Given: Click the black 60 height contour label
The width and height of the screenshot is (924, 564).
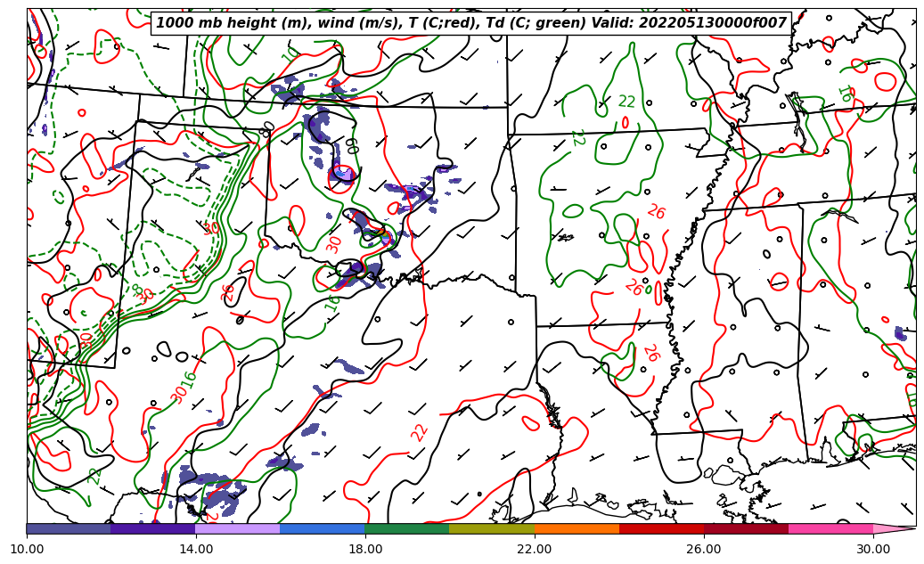Looking at the screenshot, I should (351, 145).
